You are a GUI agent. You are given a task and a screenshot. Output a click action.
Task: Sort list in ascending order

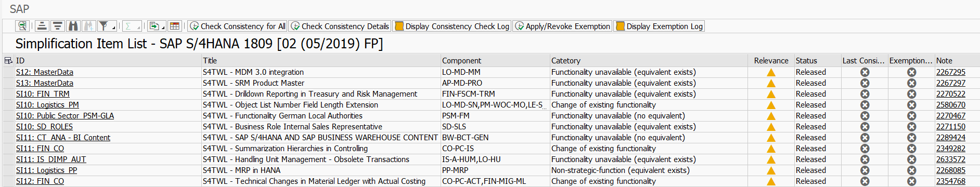[42, 26]
